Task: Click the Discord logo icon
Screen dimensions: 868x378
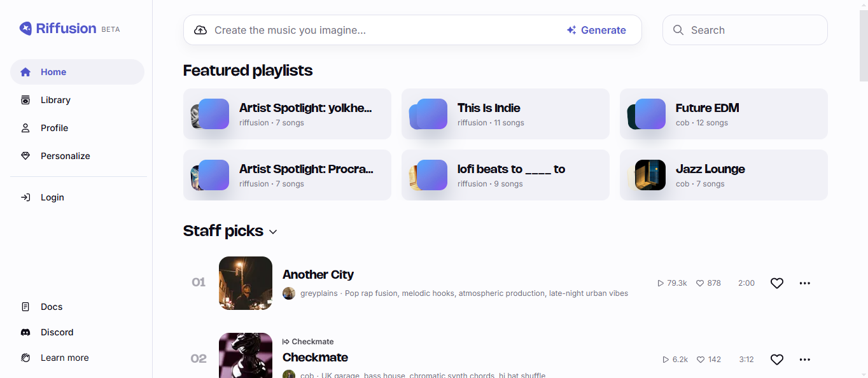Action: click(x=25, y=332)
